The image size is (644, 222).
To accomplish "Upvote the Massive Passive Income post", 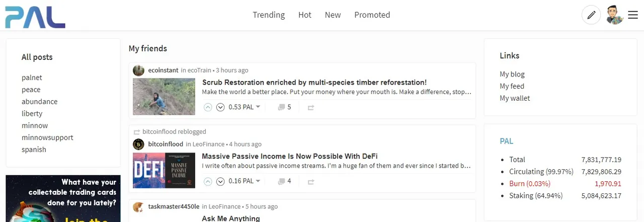I will click(208, 181).
